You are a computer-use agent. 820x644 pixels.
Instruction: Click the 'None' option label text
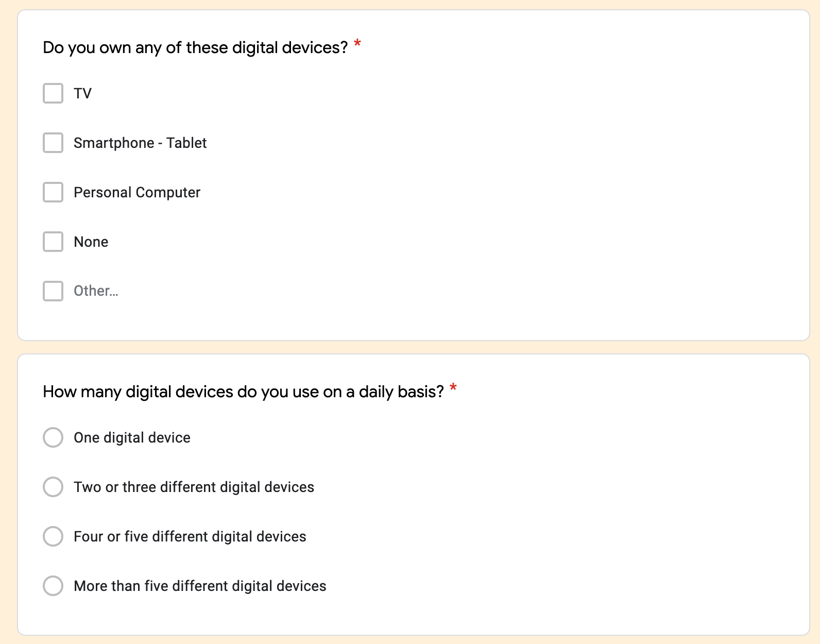pyautogui.click(x=91, y=242)
